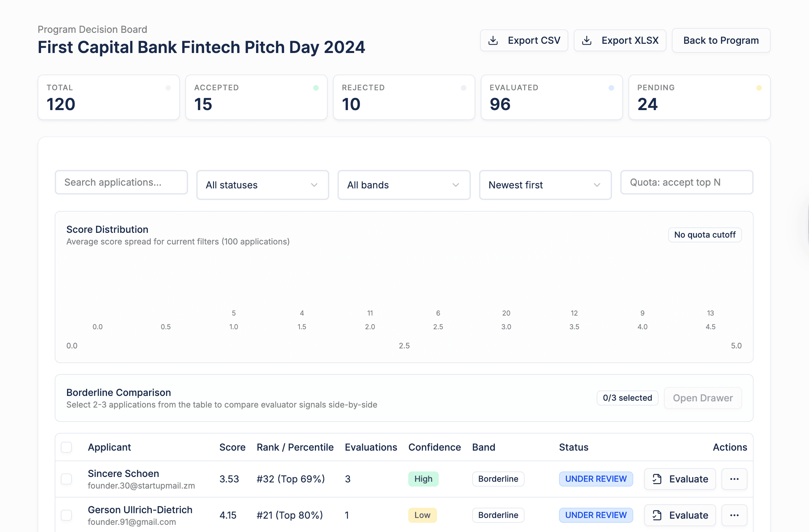The height and width of the screenshot is (532, 809).
Task: Open more actions for Gerson Ullrich-Dietrich's row
Action: coord(734,515)
